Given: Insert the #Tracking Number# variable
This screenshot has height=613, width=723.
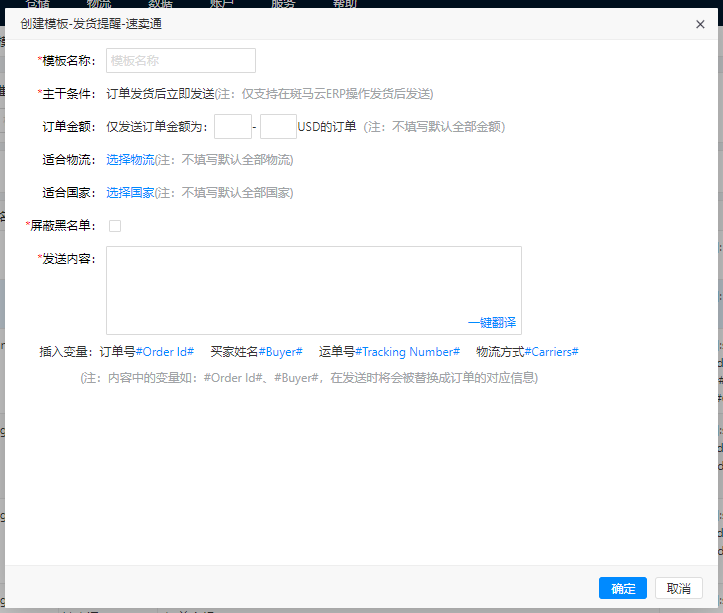Looking at the screenshot, I should click(407, 352).
